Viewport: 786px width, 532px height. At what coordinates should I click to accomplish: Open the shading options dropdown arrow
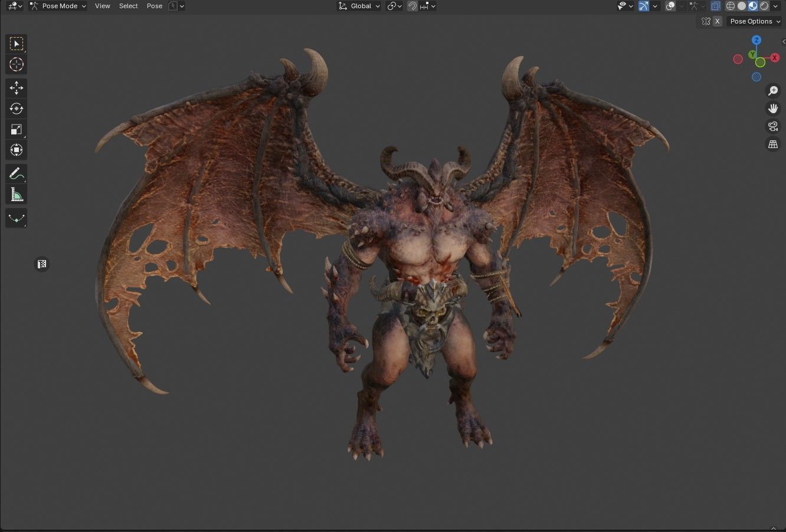(x=775, y=6)
